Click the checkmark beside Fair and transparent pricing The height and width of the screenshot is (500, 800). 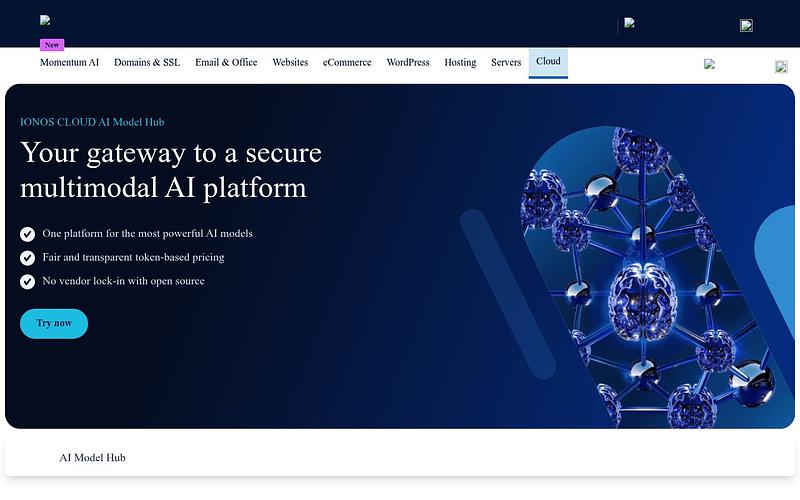pyautogui.click(x=28, y=258)
